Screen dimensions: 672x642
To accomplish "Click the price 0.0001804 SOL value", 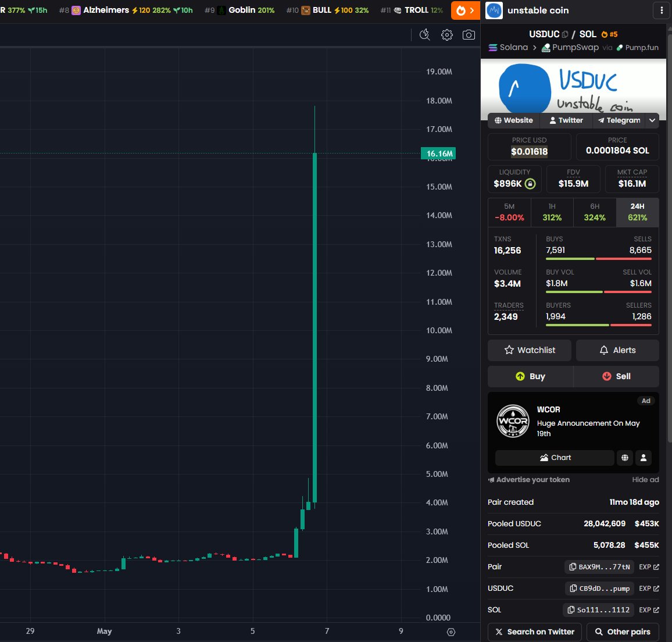I will pos(617,151).
